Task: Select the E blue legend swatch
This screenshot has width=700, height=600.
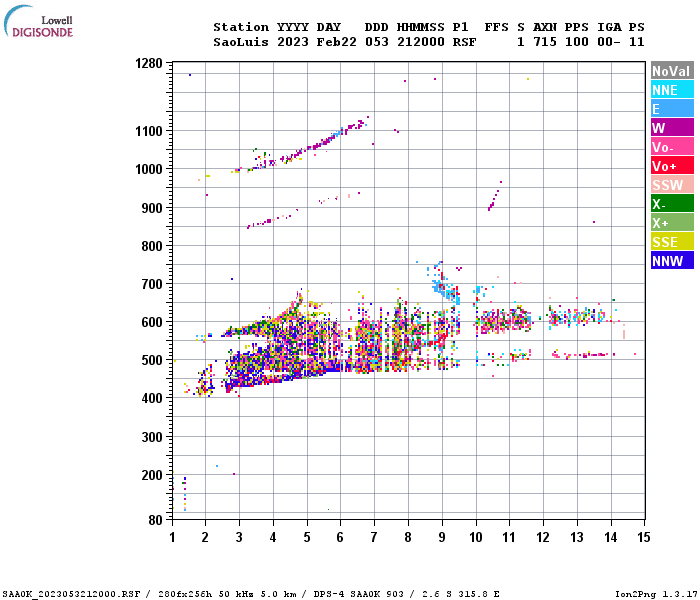Action: pos(672,108)
